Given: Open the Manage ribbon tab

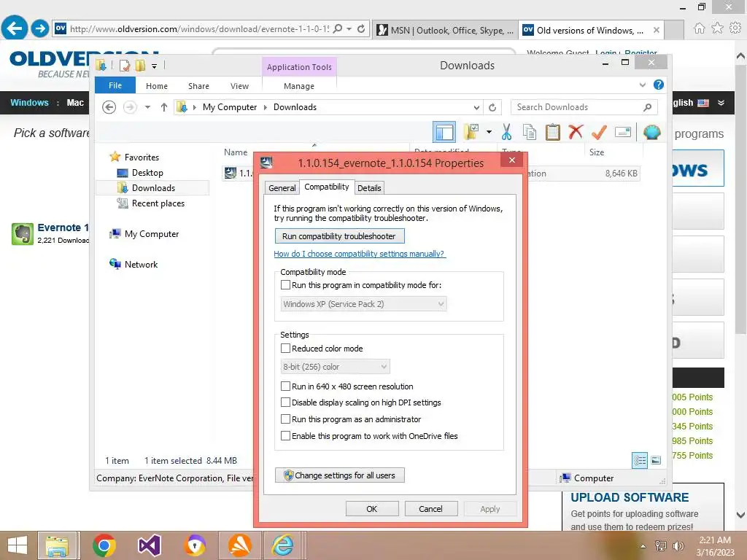Looking at the screenshot, I should click(299, 86).
